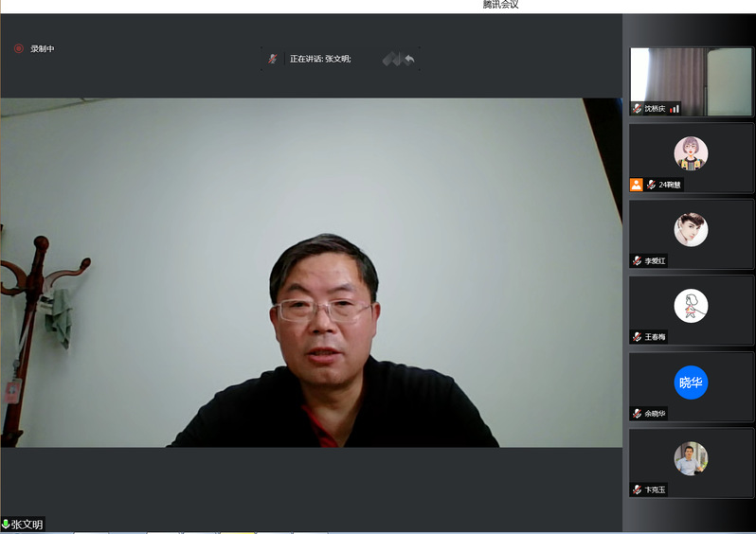Select 王春梅's sketch avatar tile
Screen dimensions: 756x534
tap(691, 306)
